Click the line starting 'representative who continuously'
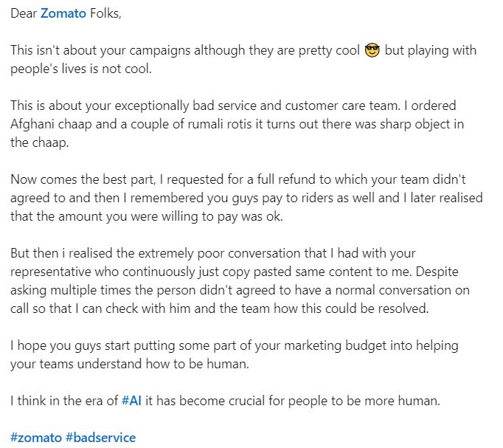Viewport: 503px width, 448px height. tap(235, 272)
